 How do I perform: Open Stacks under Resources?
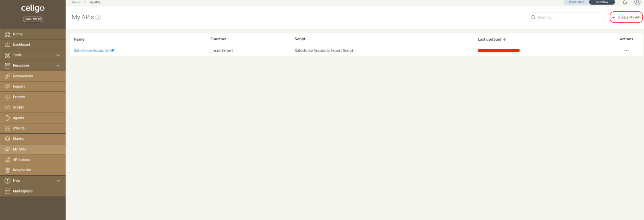tap(33, 139)
